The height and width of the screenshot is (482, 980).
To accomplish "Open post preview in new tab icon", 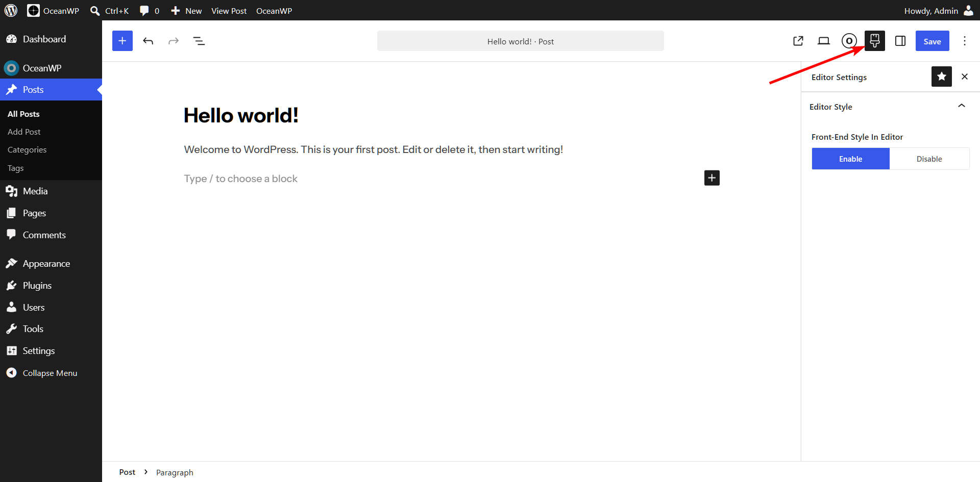I will click(798, 41).
